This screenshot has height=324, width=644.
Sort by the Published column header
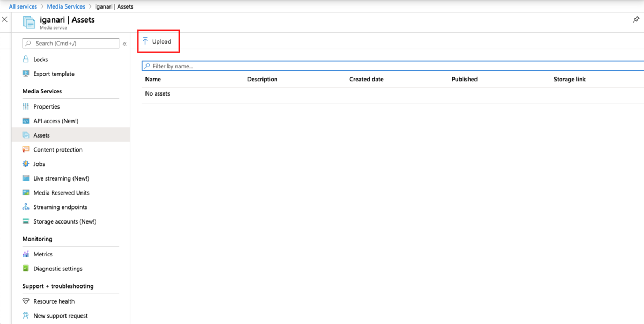click(x=465, y=79)
